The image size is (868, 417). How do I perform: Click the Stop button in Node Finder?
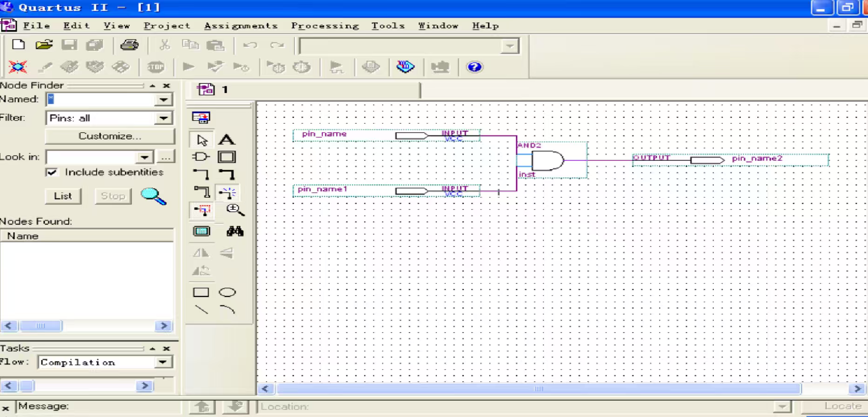pyautogui.click(x=113, y=196)
